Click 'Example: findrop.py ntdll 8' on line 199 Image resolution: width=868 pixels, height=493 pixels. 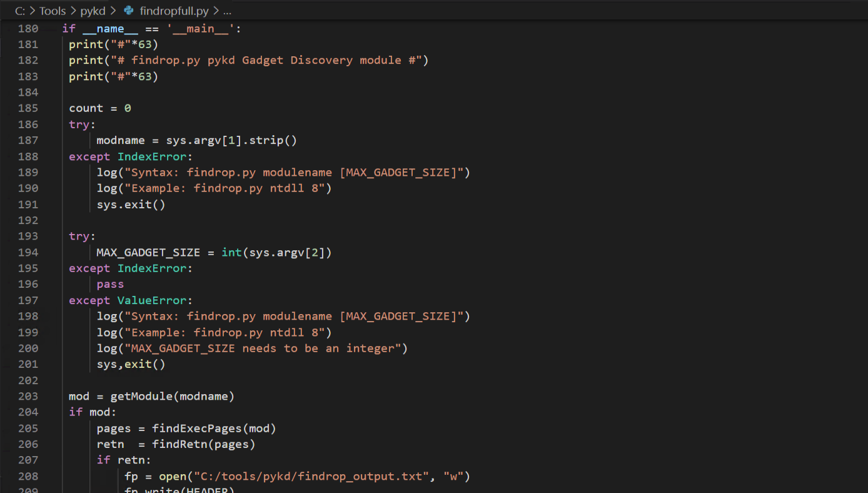point(225,332)
